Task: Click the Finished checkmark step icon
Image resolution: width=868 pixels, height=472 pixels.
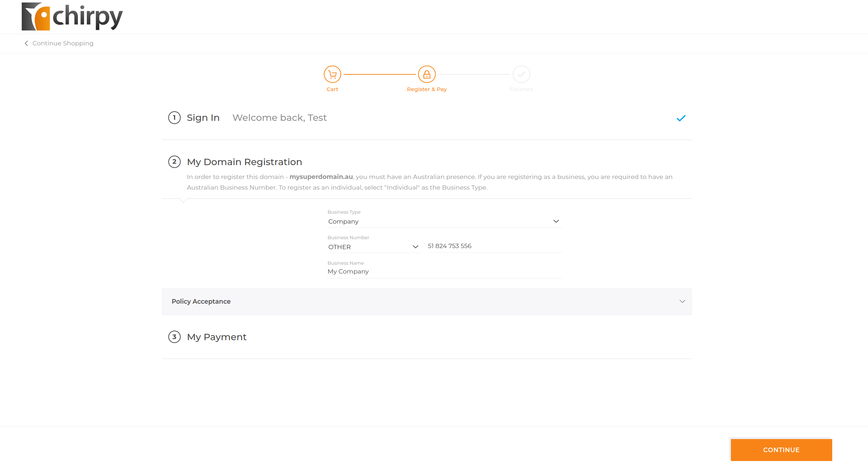Action: 521,74
